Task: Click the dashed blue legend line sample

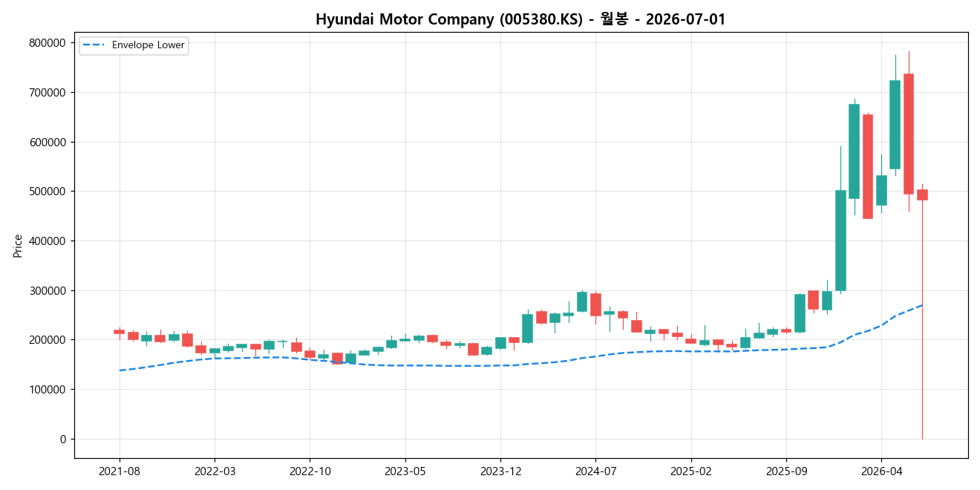Action: (94, 45)
